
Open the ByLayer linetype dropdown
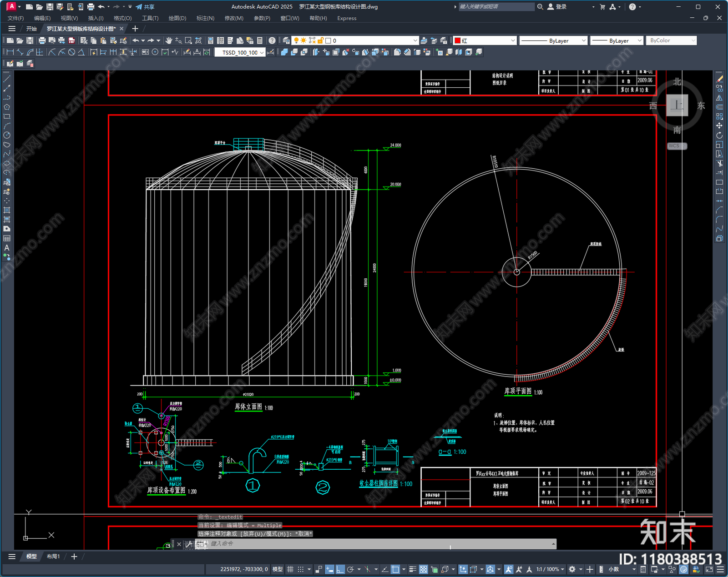pos(554,40)
